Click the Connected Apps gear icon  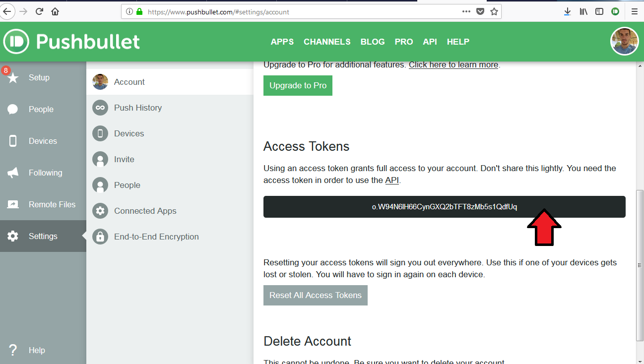click(100, 211)
